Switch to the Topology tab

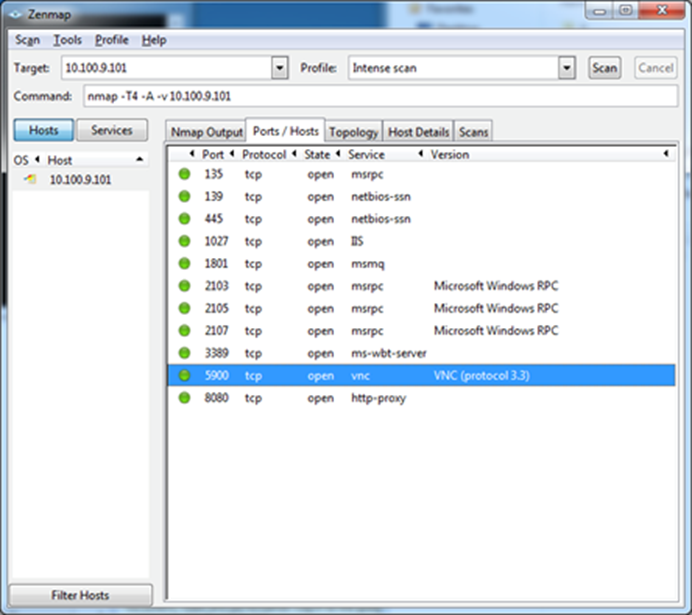(x=354, y=132)
